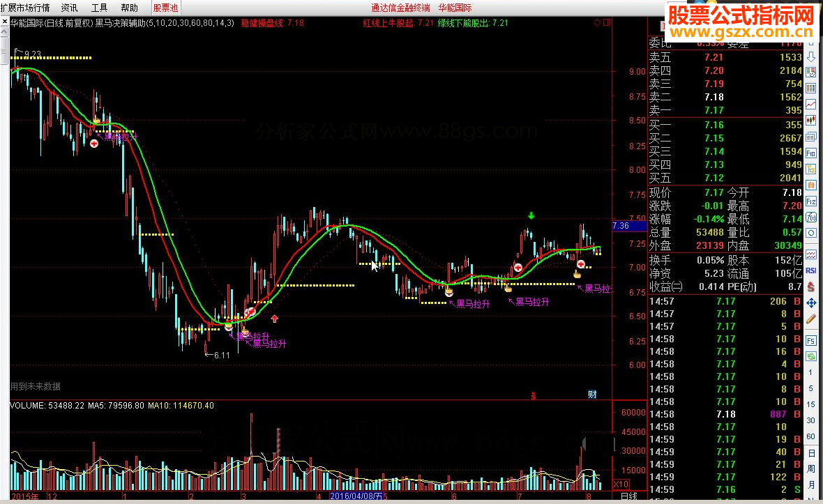Open the 资讯 menu
Image resolution: width=823 pixels, height=504 pixels.
pyautogui.click(x=69, y=8)
